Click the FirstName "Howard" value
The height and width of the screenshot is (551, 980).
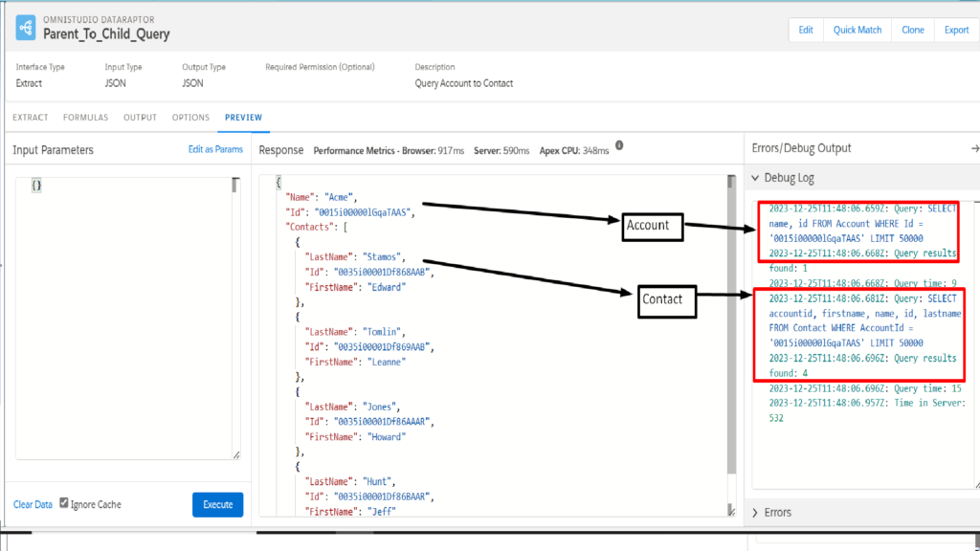point(387,436)
